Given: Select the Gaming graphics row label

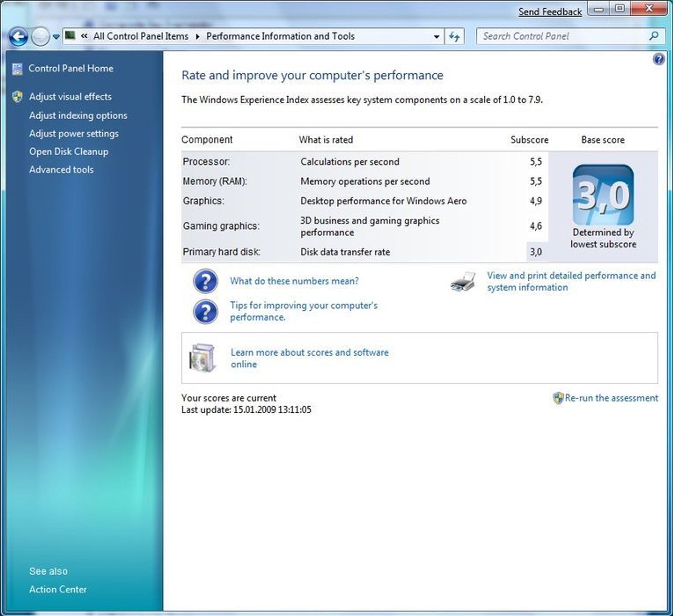Looking at the screenshot, I should coord(221,226).
